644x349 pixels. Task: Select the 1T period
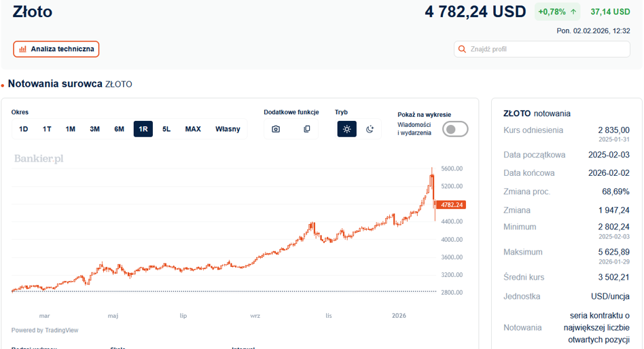(x=47, y=129)
